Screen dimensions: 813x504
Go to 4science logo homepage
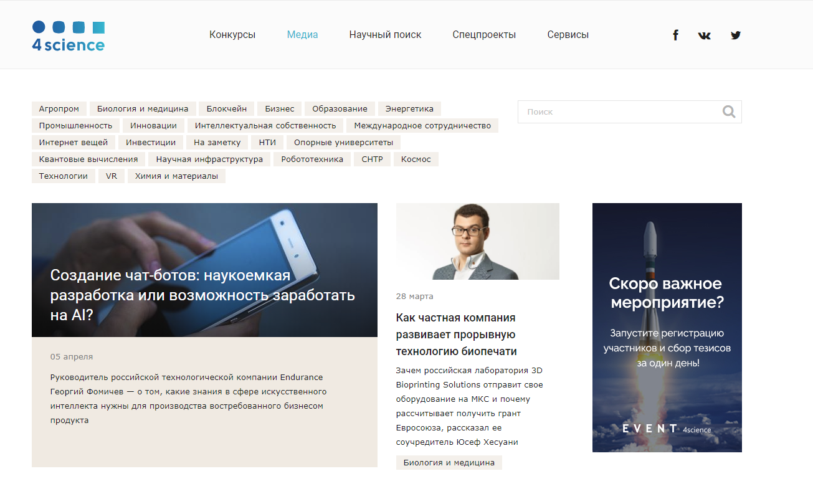(x=69, y=36)
